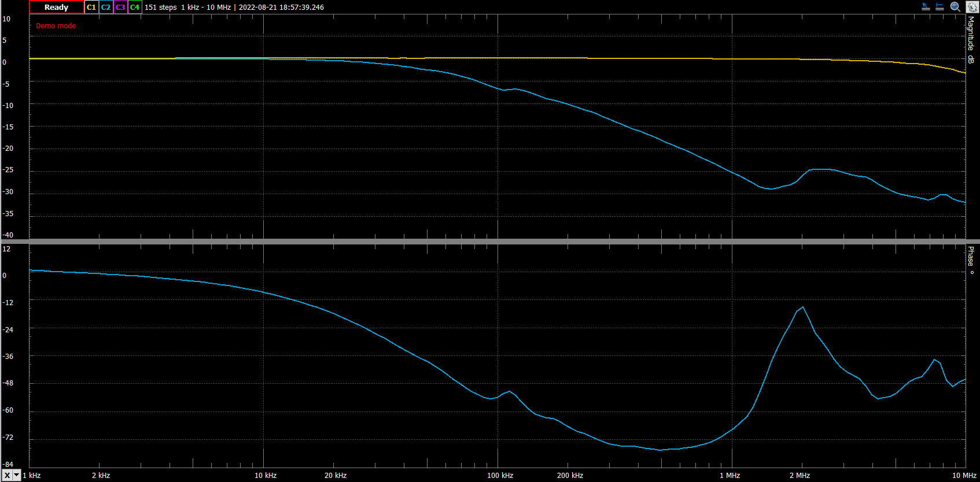This screenshot has width=980, height=482.
Task: Click the 151 steps sweep info text
Action: pos(161,8)
